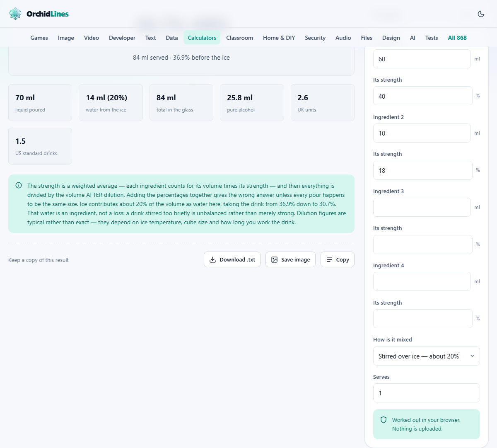Edit the ingredient volume field showing 60
The height and width of the screenshot is (448, 497).
tap(422, 59)
